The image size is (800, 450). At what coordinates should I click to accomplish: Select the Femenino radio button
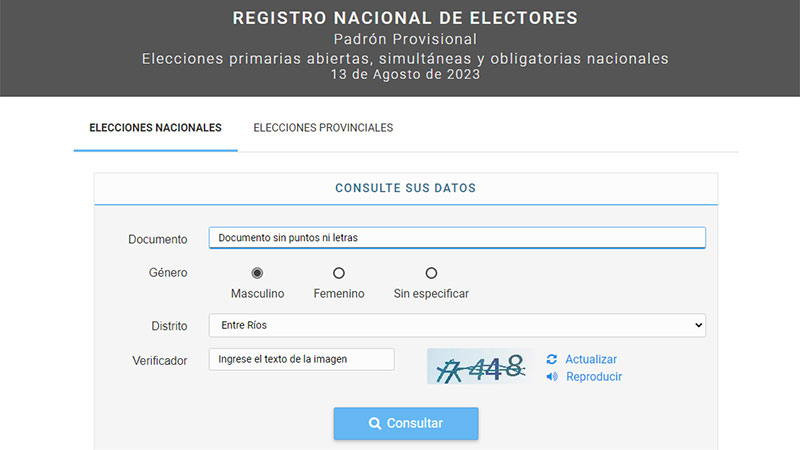(339, 273)
